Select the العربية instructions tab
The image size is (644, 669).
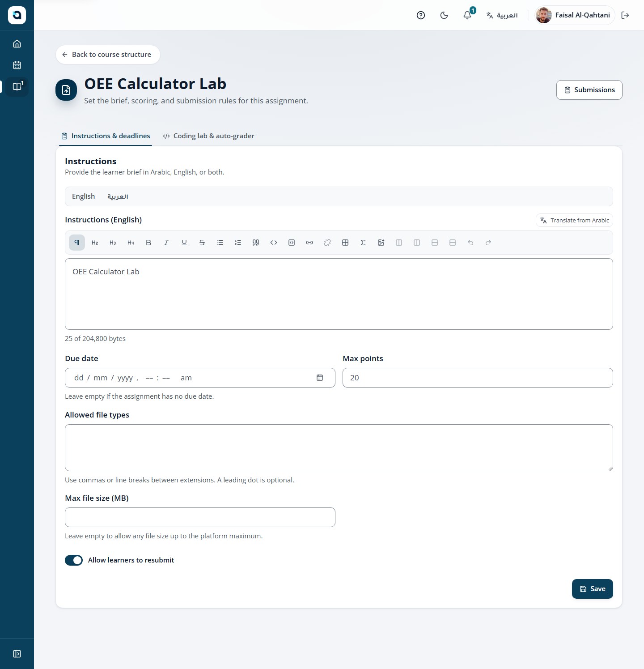118,196
